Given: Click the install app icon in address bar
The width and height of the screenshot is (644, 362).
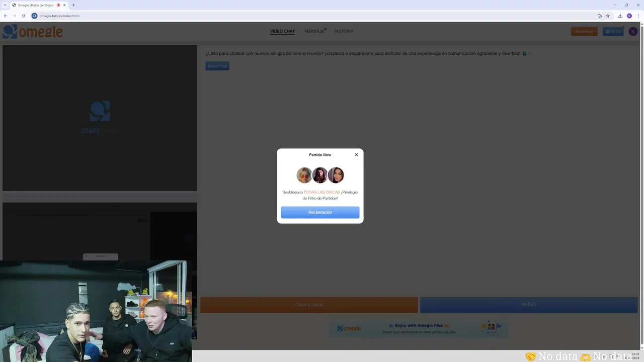Looking at the screenshot, I should coord(599,16).
